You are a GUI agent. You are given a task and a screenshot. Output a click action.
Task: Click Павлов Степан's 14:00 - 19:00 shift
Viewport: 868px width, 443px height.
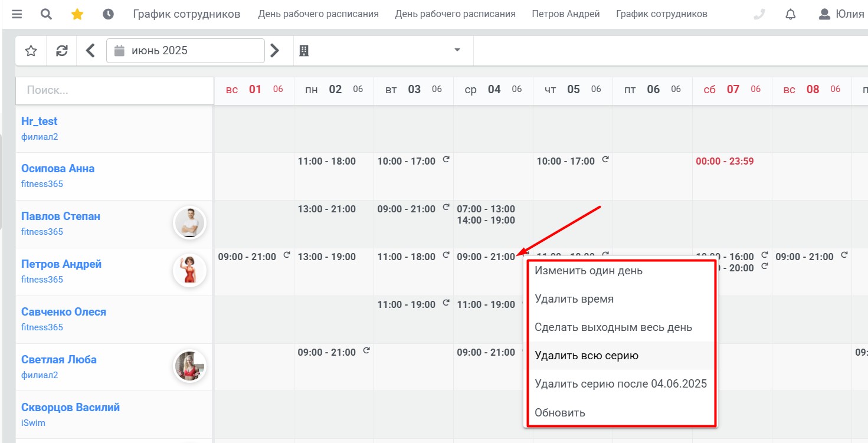pos(486,220)
